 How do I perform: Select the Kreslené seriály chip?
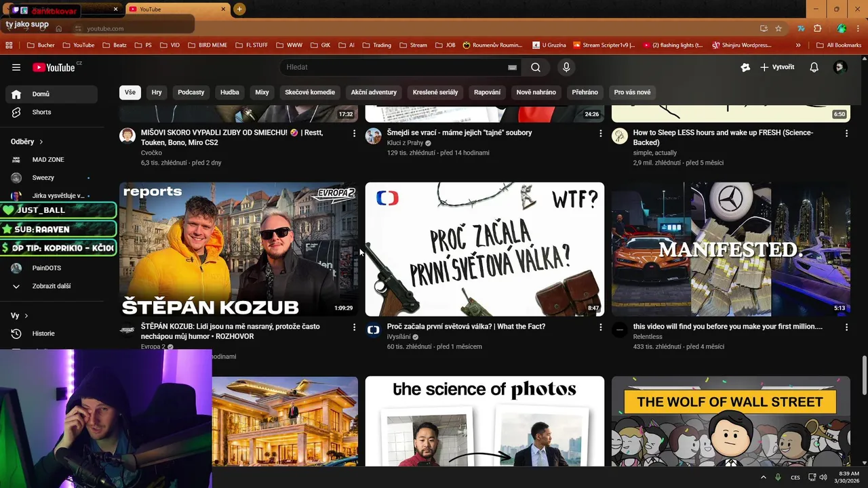pyautogui.click(x=435, y=92)
